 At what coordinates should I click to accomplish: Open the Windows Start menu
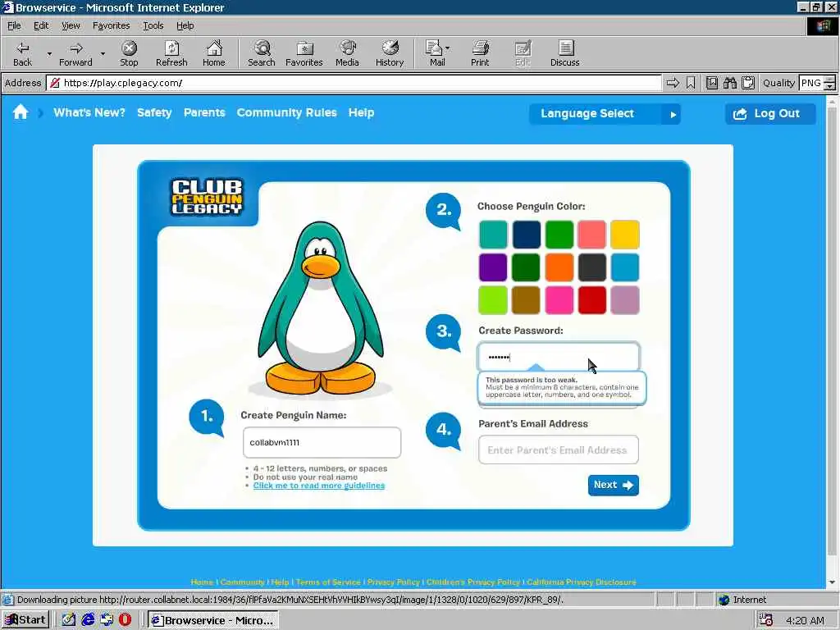[25, 620]
